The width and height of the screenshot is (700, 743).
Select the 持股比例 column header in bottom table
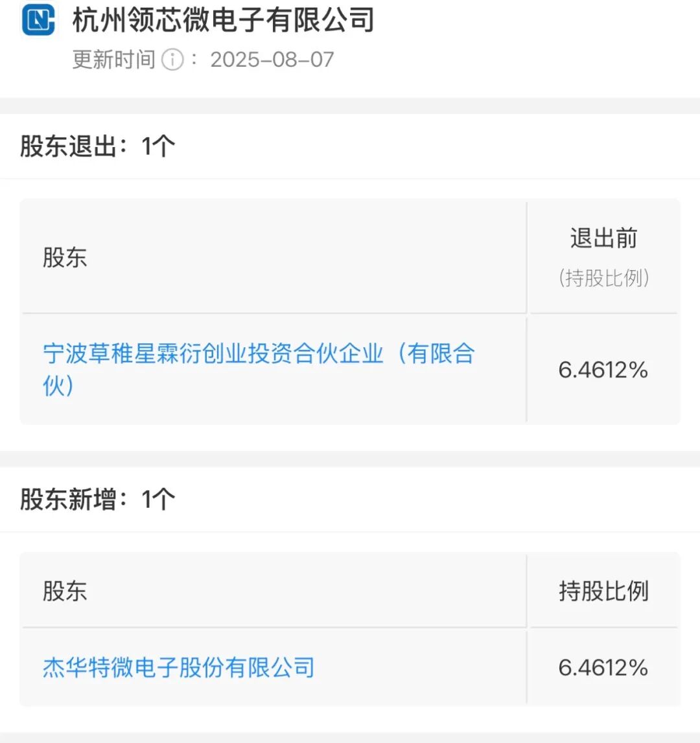tap(603, 591)
